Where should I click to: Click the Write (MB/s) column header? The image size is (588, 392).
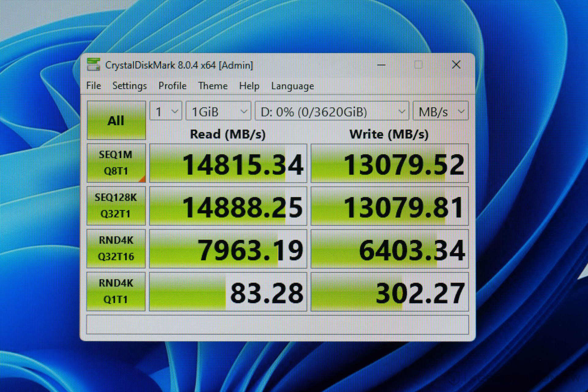pos(389,134)
